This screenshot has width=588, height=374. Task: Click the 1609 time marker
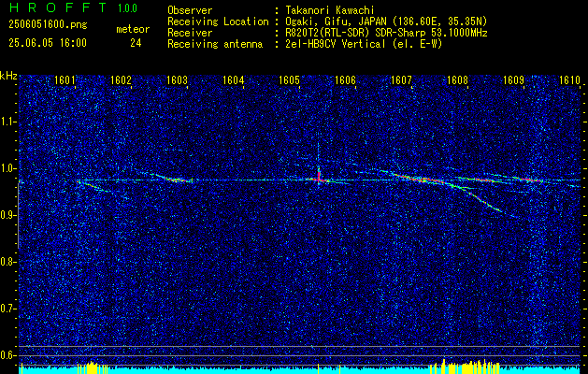[513, 80]
